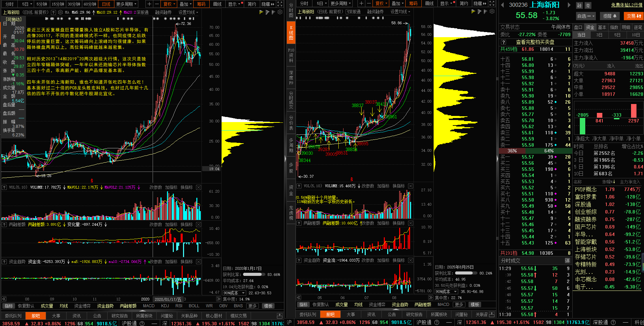
Task: Select the yellow bars chip view icon in the left chart
Action: [261, 12]
